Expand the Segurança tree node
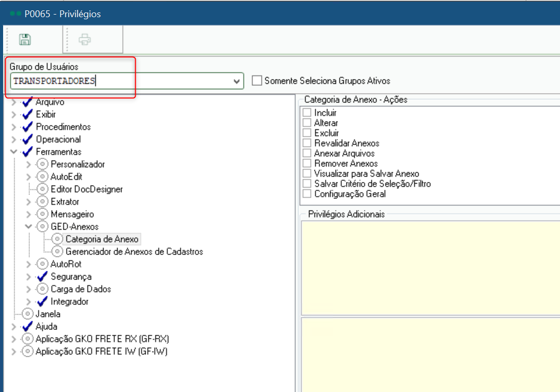The image size is (560, 392). coord(29,277)
